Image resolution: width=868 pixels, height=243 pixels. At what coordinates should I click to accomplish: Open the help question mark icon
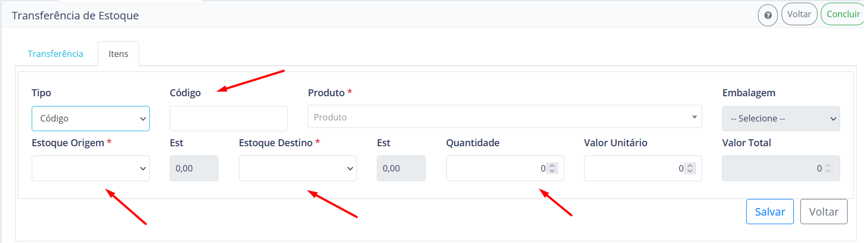tap(768, 16)
